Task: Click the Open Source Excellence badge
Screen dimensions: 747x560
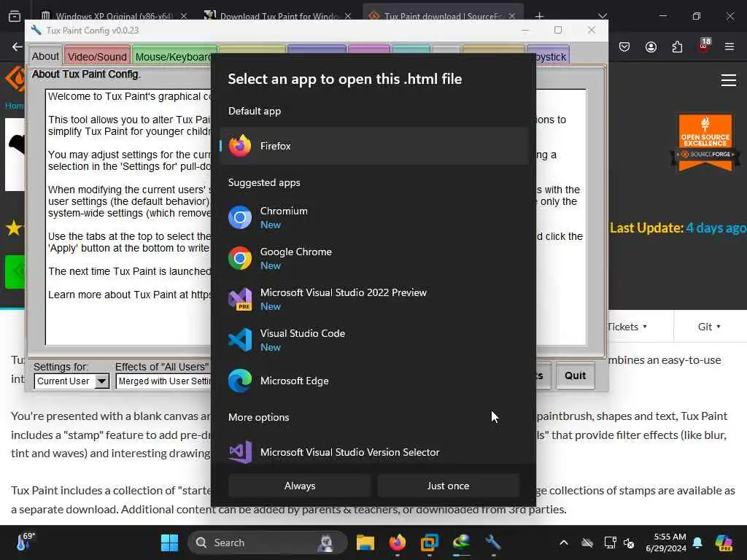Action: pos(705,142)
